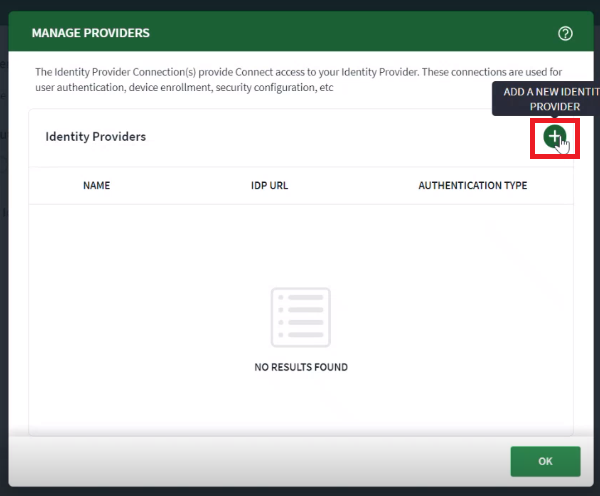Image resolution: width=600 pixels, height=496 pixels.
Task: Sort by AUTHENTICATION TYPE column header
Action: 472,186
